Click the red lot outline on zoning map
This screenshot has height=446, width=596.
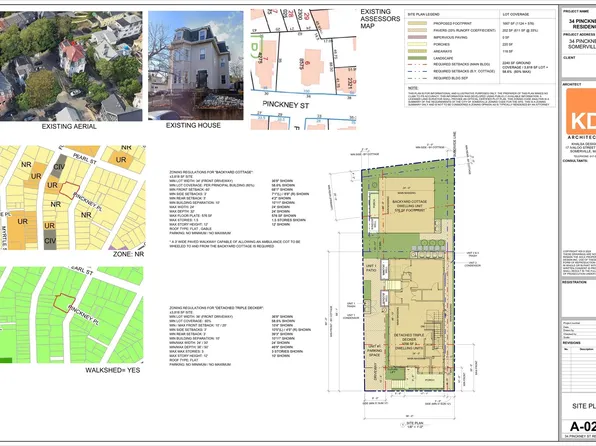pyautogui.click(x=69, y=190)
